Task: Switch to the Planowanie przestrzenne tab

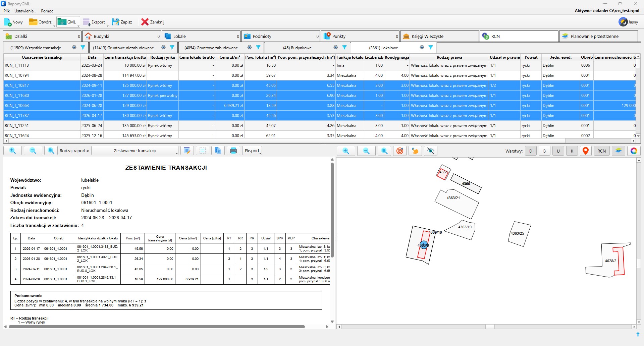Action: point(598,36)
